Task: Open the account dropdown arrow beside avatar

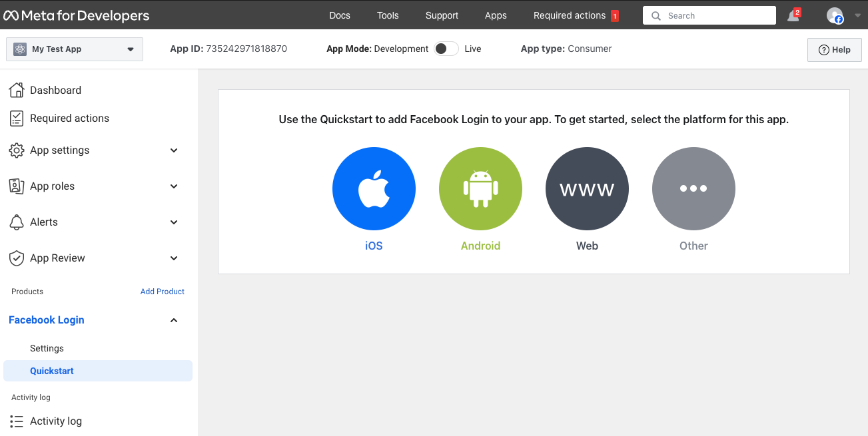Action: coord(857,15)
